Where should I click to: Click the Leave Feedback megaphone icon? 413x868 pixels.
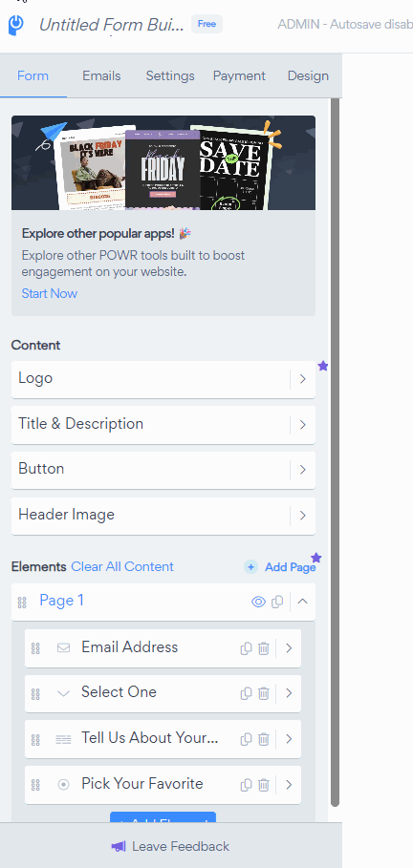[x=119, y=846]
